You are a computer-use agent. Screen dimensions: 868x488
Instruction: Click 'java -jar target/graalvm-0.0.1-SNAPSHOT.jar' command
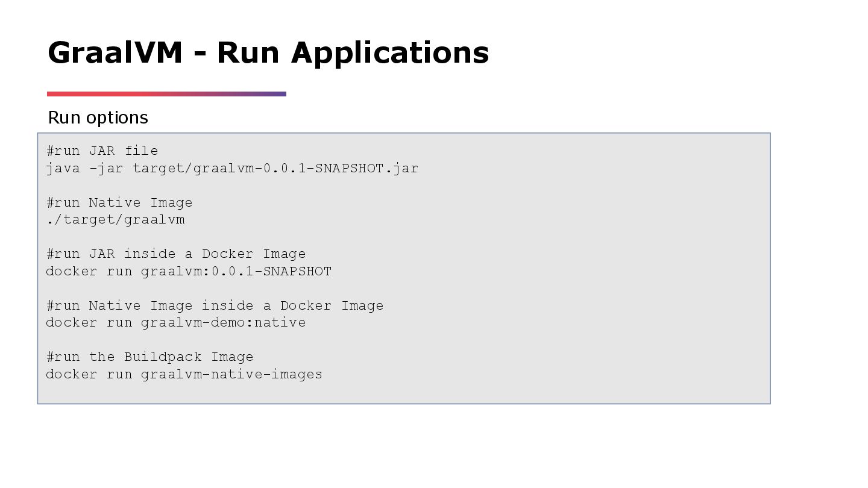pyautogui.click(x=232, y=168)
